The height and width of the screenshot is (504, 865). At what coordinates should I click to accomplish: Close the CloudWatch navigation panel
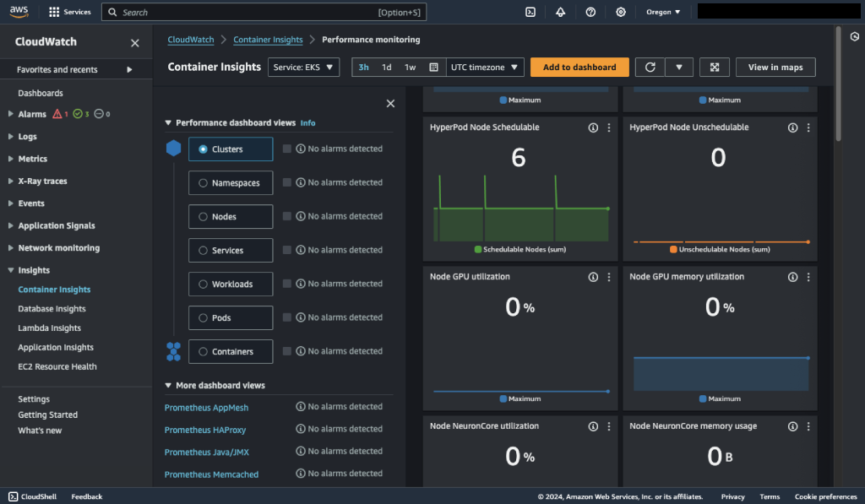(134, 42)
